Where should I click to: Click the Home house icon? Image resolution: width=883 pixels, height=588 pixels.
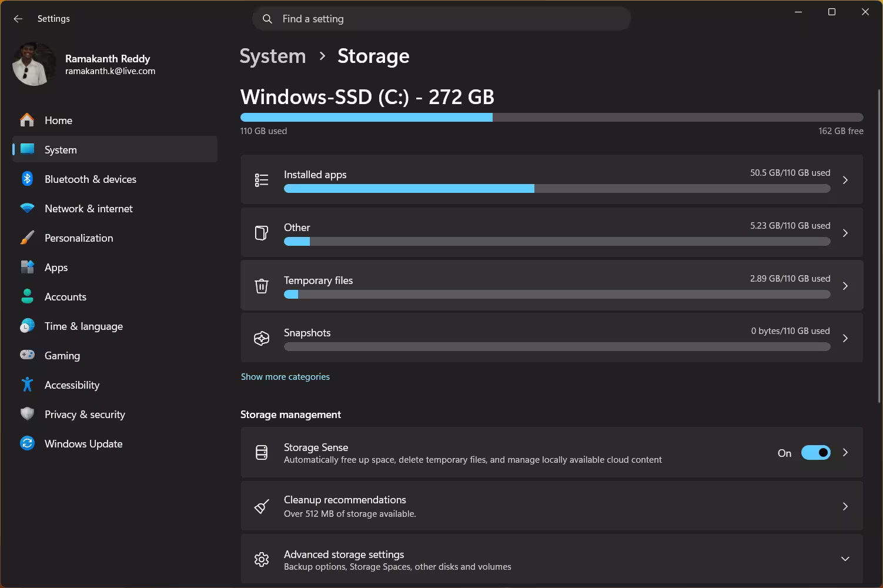click(27, 120)
